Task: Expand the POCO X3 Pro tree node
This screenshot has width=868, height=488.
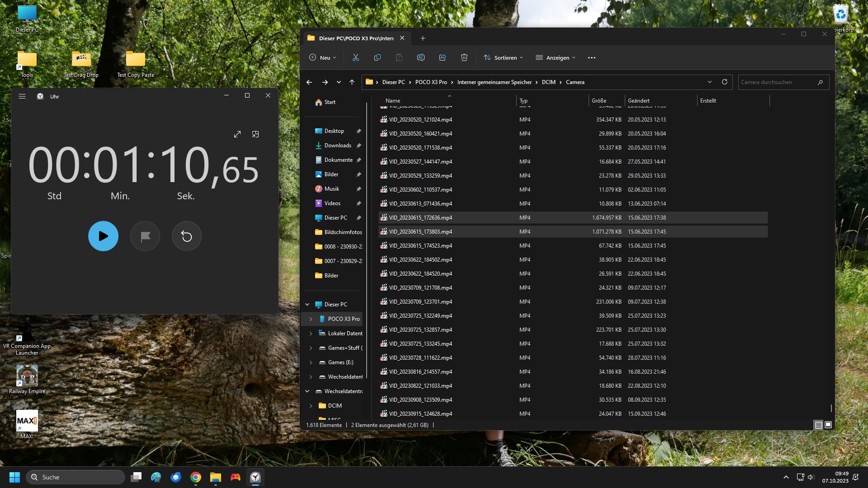Action: pyautogui.click(x=311, y=319)
